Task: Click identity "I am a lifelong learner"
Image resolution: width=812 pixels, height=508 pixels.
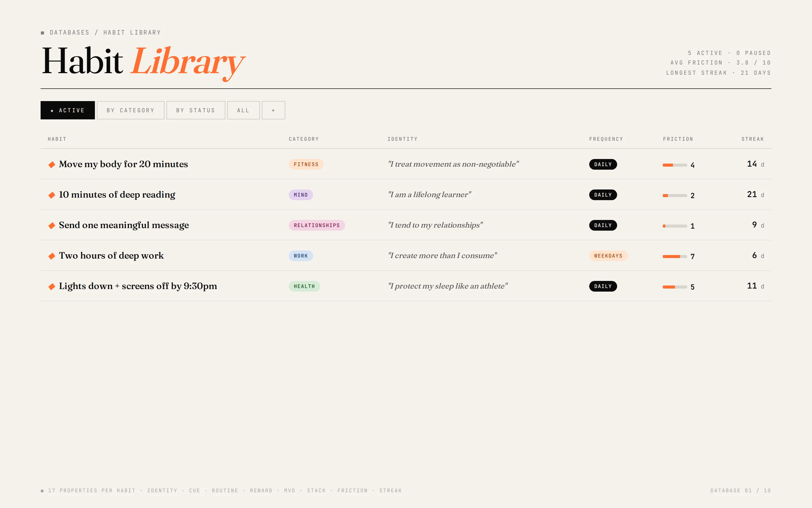Action: click(430, 195)
